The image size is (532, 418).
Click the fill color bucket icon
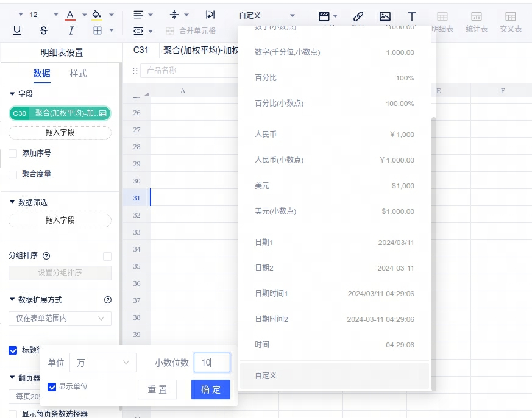pos(96,15)
